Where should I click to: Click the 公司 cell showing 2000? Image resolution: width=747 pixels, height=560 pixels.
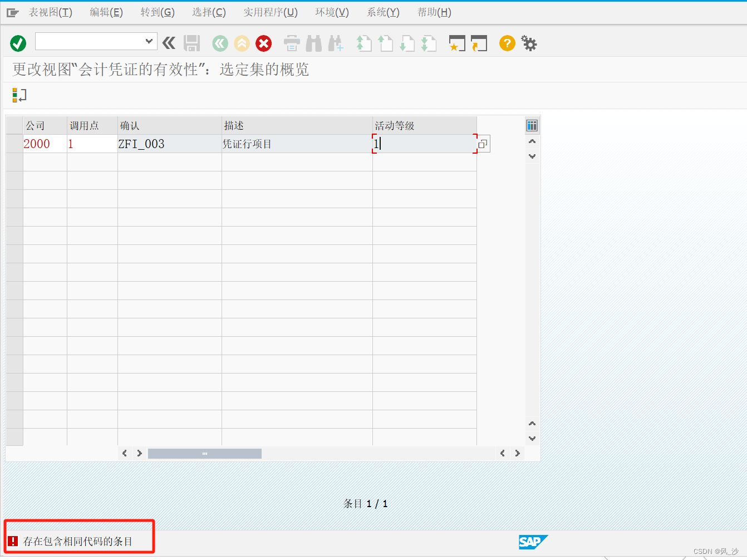pos(45,144)
